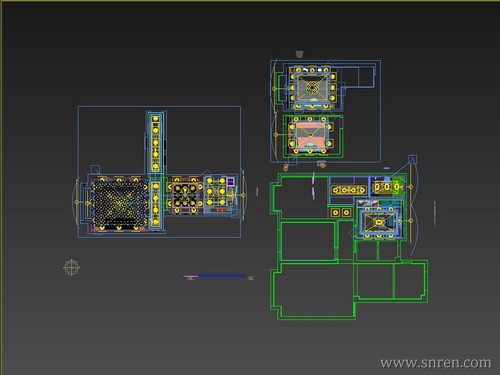Select the large dotted ceiling light grid
This screenshot has height=375, width=500.
(x=119, y=202)
